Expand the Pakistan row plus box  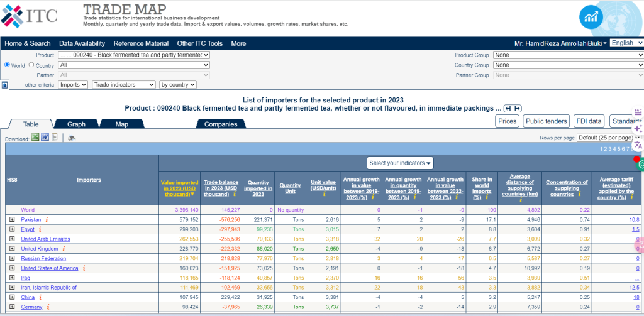pyautogui.click(x=12, y=219)
